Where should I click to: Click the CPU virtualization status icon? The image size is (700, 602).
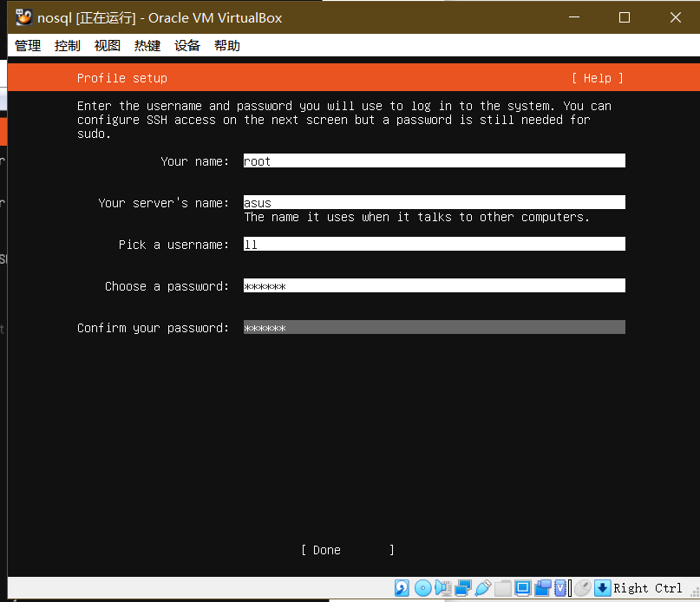(560, 588)
